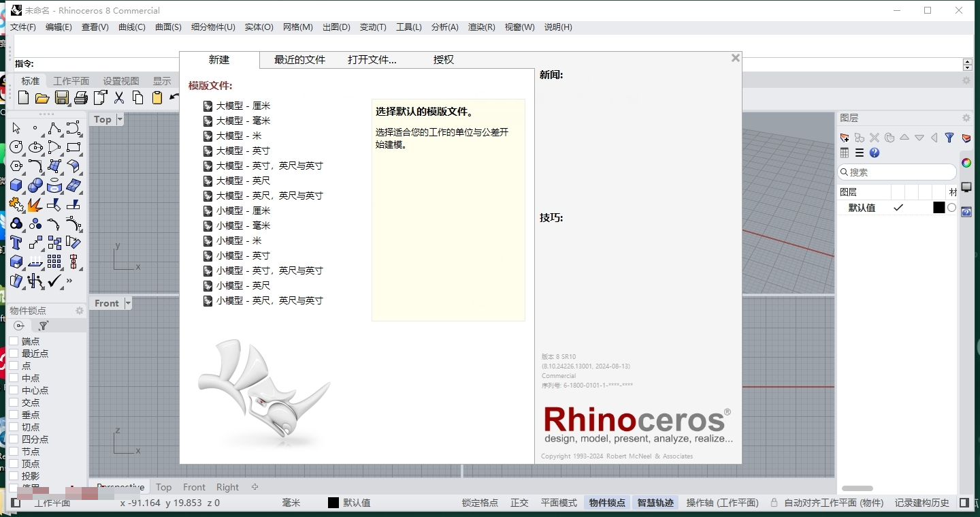Click the move layer down triangle

coord(919,138)
